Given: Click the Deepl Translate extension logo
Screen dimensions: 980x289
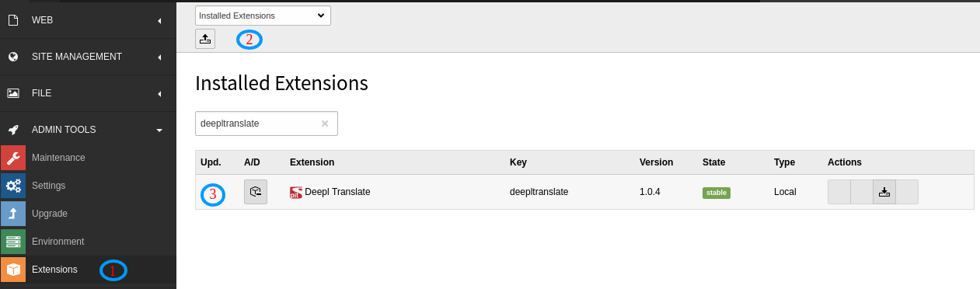Looking at the screenshot, I should (295, 192).
